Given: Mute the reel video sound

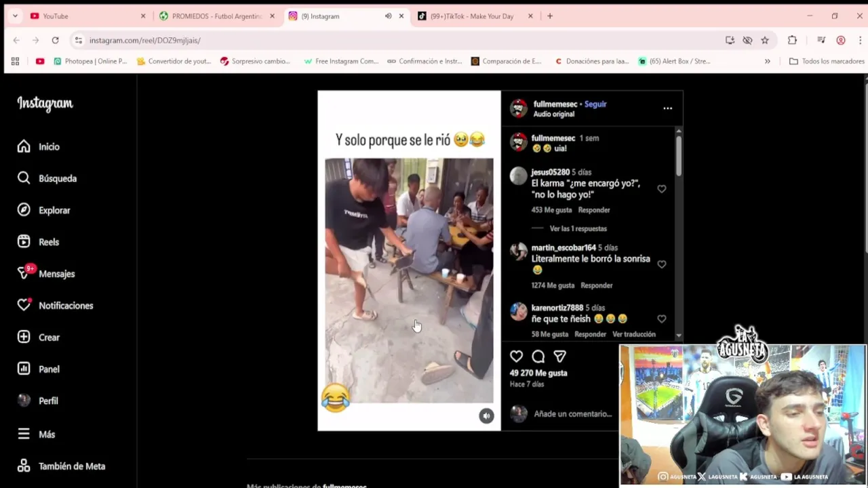Looking at the screenshot, I should tap(486, 416).
